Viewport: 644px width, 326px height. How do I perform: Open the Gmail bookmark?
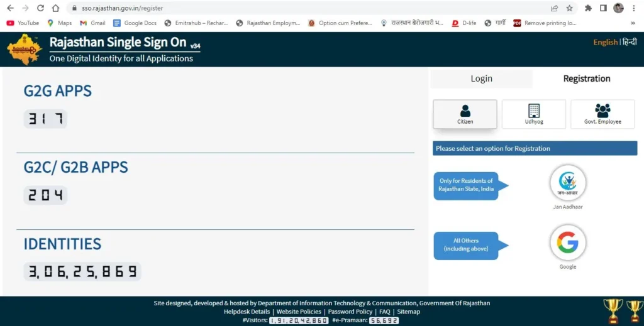93,23
